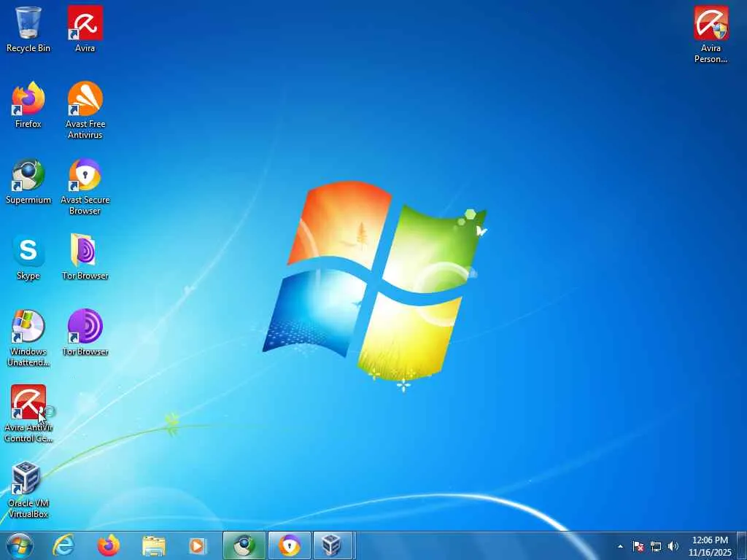Select the Windows Unattend... desktop shortcut
The height and width of the screenshot is (560, 747).
coord(28,338)
